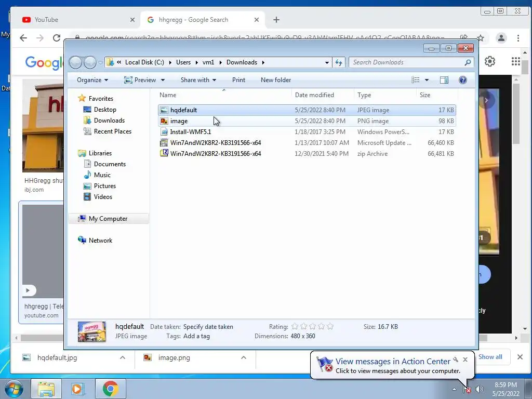Viewport: 532px width, 399px height.
Task: Click the Back navigation button in Explorer
Action: click(75, 62)
